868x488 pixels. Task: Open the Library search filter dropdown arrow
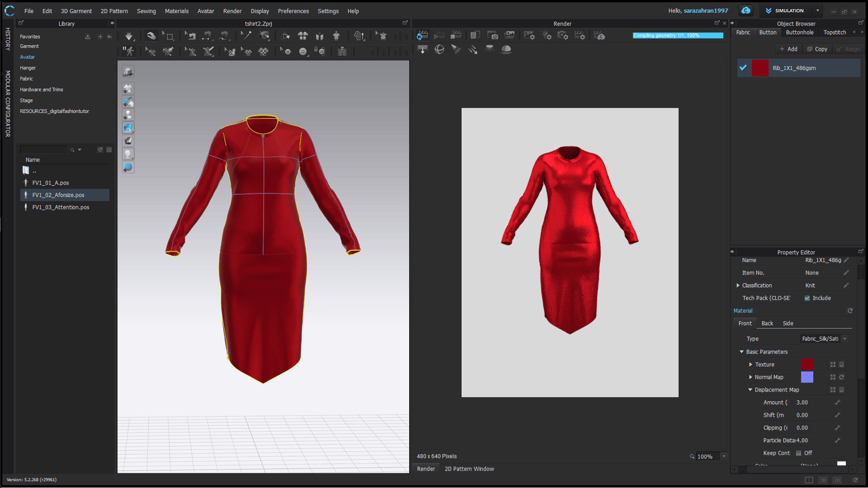pyautogui.click(x=80, y=150)
